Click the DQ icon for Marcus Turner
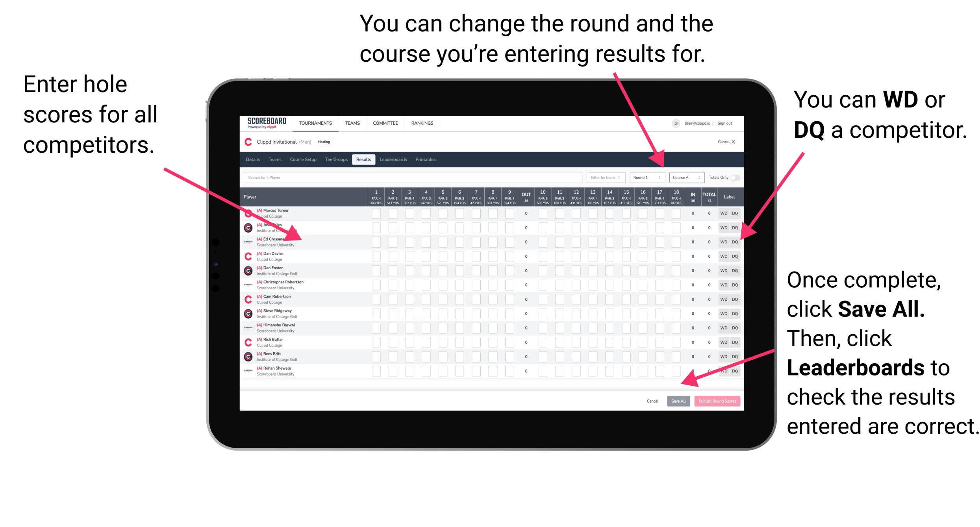Screen dimensions: 980x527 tap(734, 214)
